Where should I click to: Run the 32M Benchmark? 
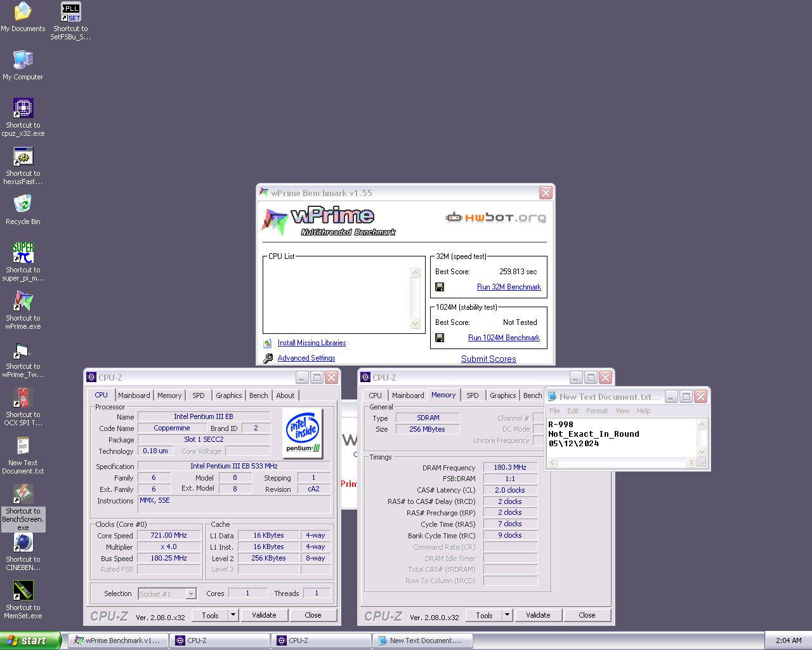coord(509,287)
